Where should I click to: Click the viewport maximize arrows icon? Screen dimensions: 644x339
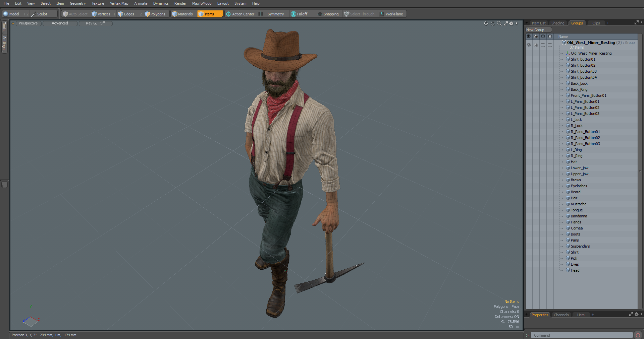coord(505,23)
